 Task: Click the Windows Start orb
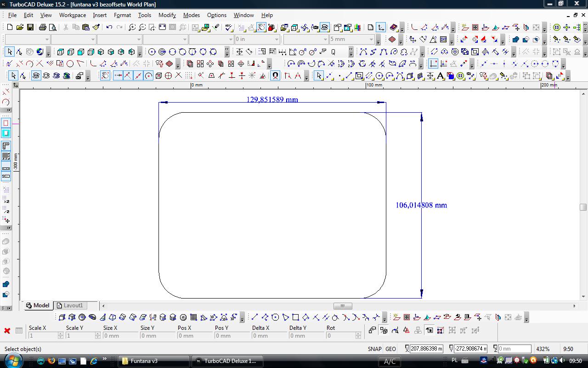point(13,361)
